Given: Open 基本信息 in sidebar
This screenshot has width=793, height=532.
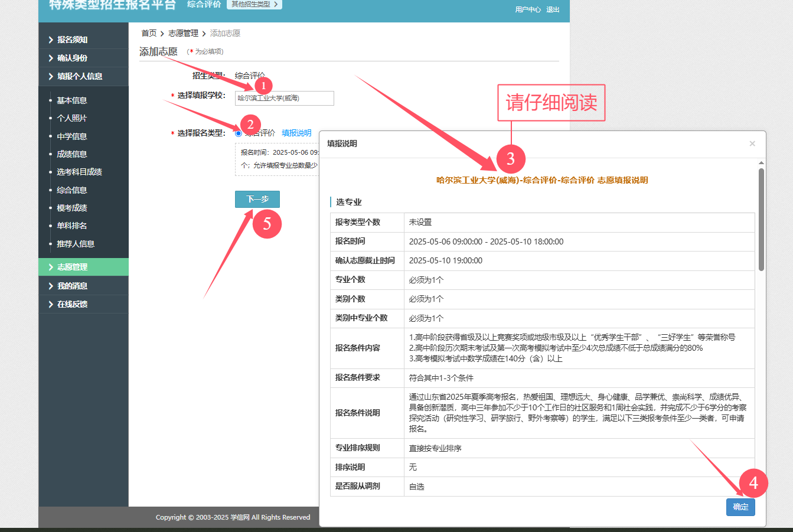Looking at the screenshot, I should (x=72, y=100).
